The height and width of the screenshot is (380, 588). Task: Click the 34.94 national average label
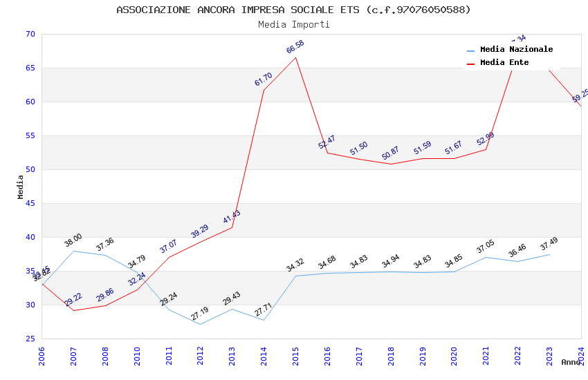(x=390, y=261)
